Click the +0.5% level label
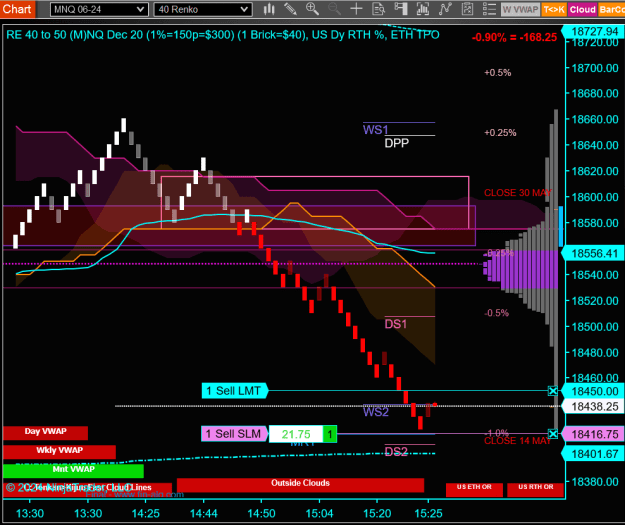 pyautogui.click(x=497, y=73)
